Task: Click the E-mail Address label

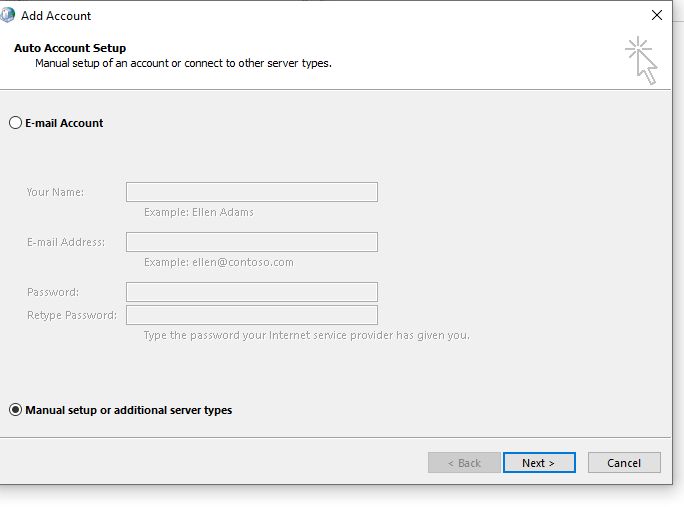Action: (x=66, y=242)
